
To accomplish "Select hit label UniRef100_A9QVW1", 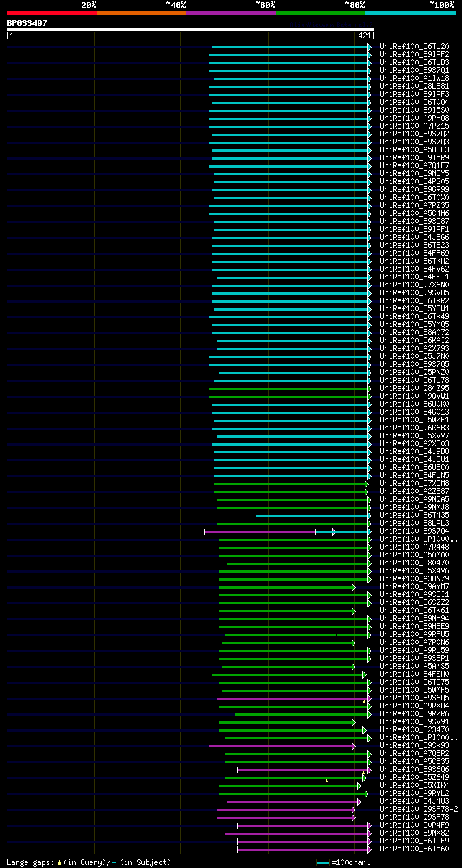I will 414,396.
